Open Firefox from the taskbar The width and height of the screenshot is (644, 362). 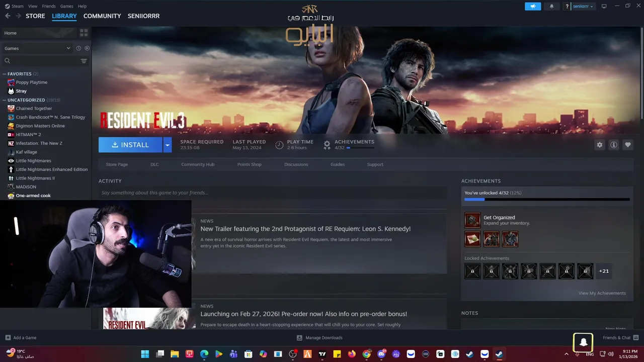tap(352, 354)
